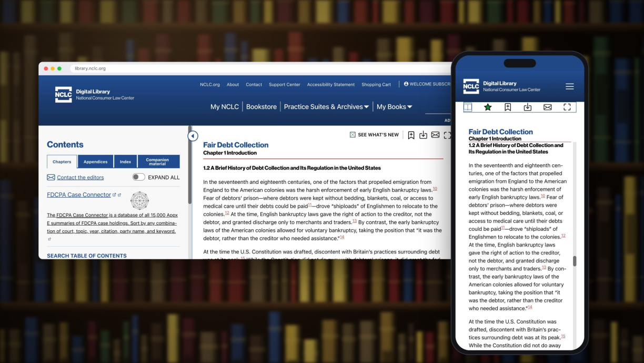Click the envelope icon beside Contact the editors
The width and height of the screenshot is (644, 363).
51,178
